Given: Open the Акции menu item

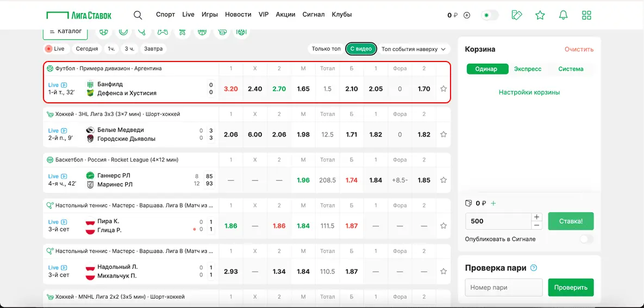Looking at the screenshot, I should click(285, 15).
